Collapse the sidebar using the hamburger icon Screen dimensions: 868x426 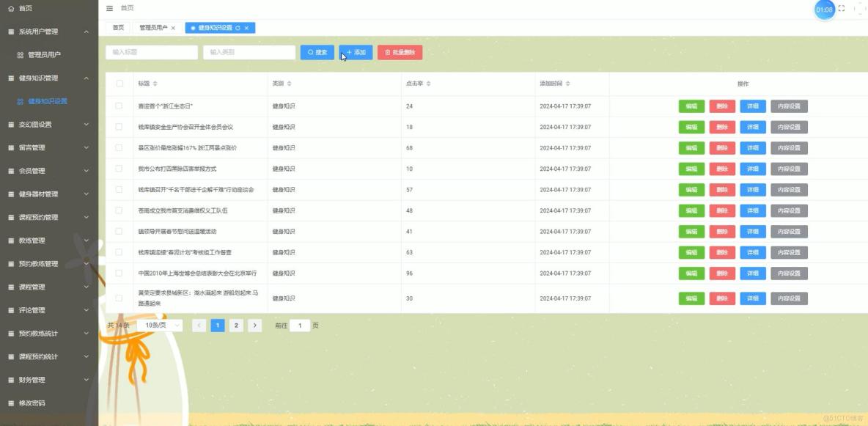[109, 9]
